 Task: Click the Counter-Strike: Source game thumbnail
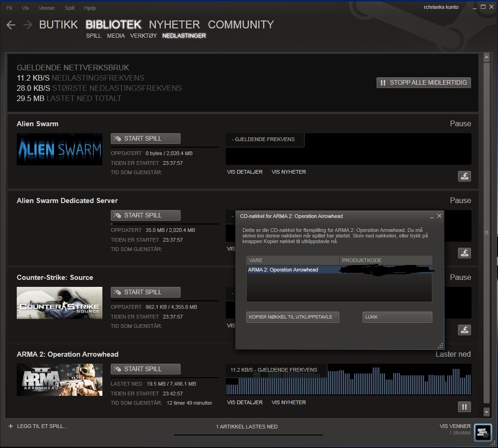60,303
